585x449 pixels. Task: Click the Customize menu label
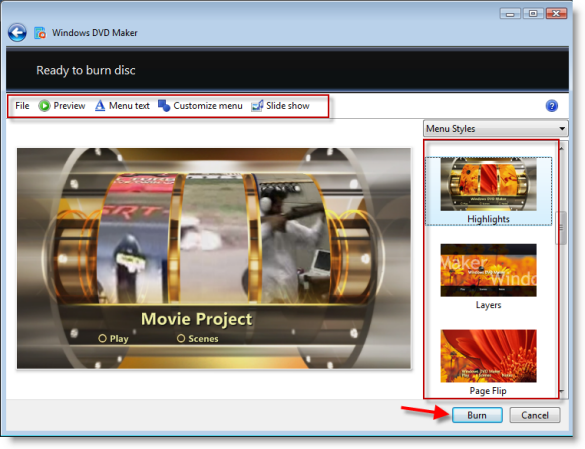(208, 106)
